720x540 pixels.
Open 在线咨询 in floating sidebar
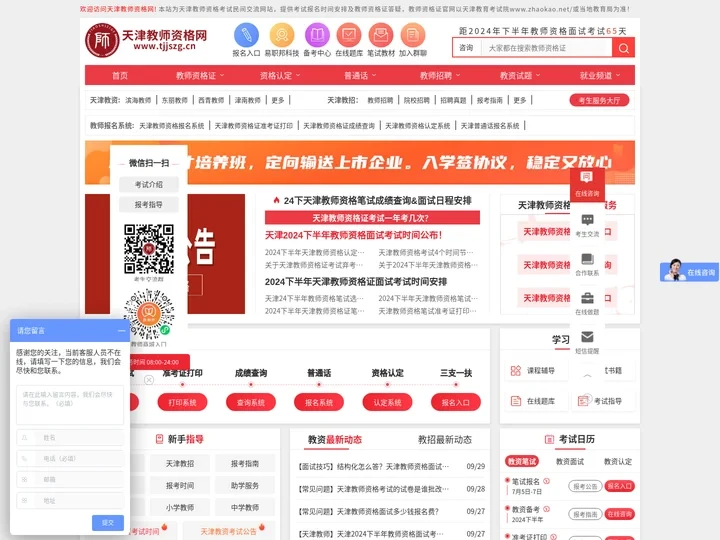pos(587,184)
